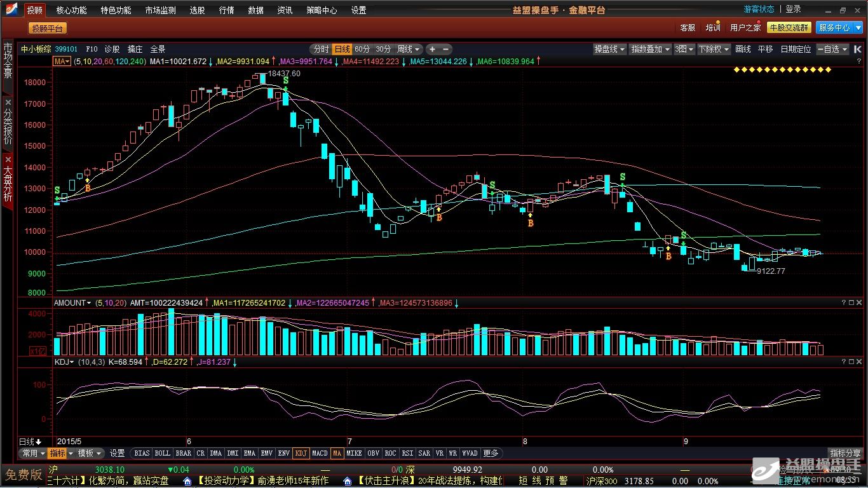
Task: Click the B buy marker near 9122.77 September lows
Action: click(x=668, y=256)
